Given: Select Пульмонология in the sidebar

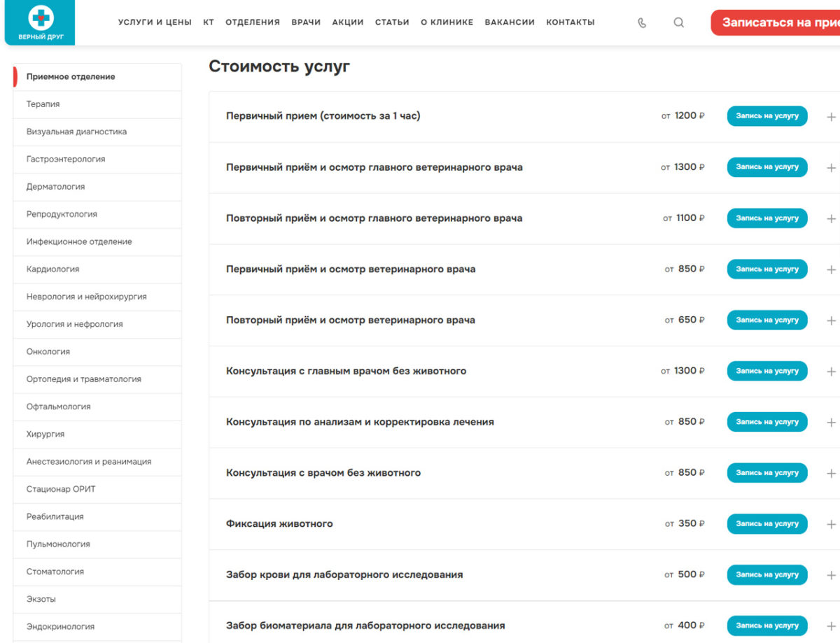Looking at the screenshot, I should click(97, 544).
